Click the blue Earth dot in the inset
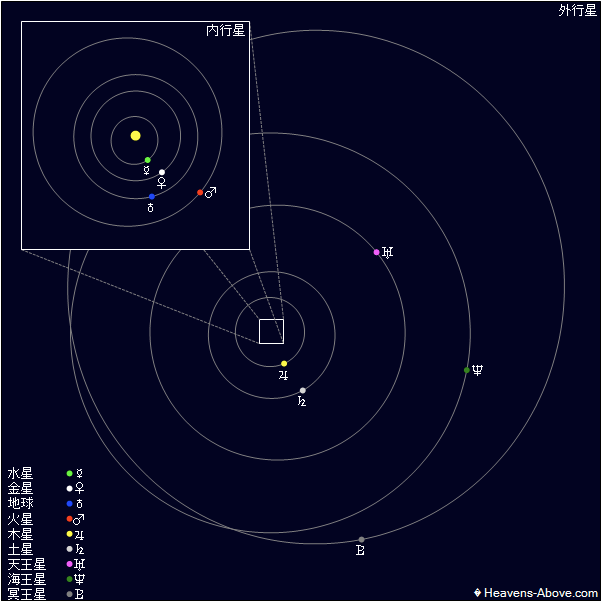 click(x=152, y=197)
